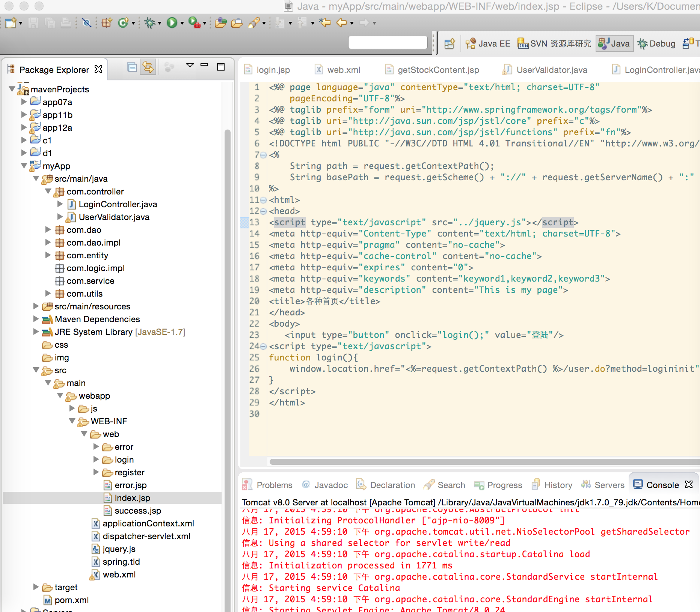
Task: Open the Run configurations dropdown arrow
Action: [182, 23]
